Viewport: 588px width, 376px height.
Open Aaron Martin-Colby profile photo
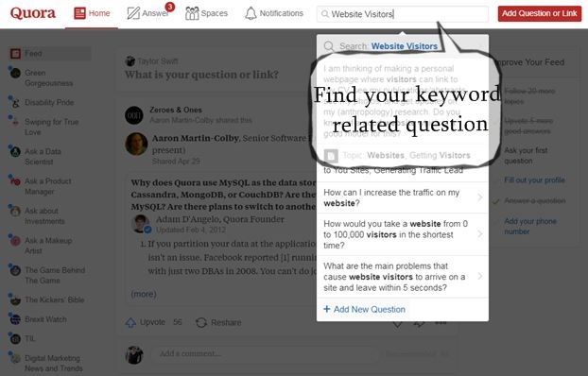point(136,144)
